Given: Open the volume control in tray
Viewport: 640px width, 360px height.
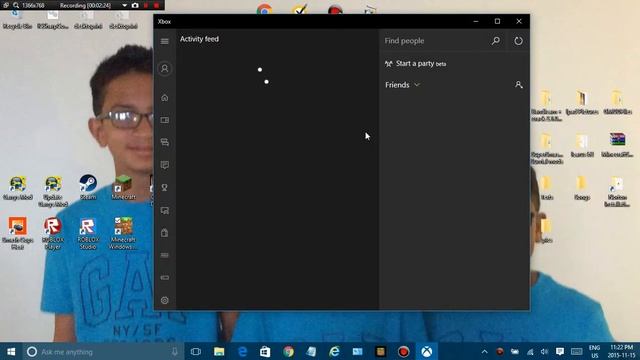Looking at the screenshot, I should (x=544, y=351).
